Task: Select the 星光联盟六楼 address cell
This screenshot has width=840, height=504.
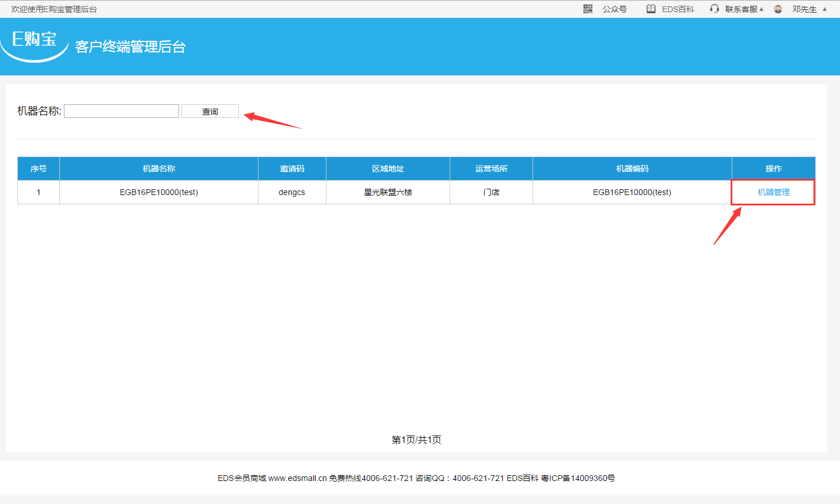Action: click(388, 192)
